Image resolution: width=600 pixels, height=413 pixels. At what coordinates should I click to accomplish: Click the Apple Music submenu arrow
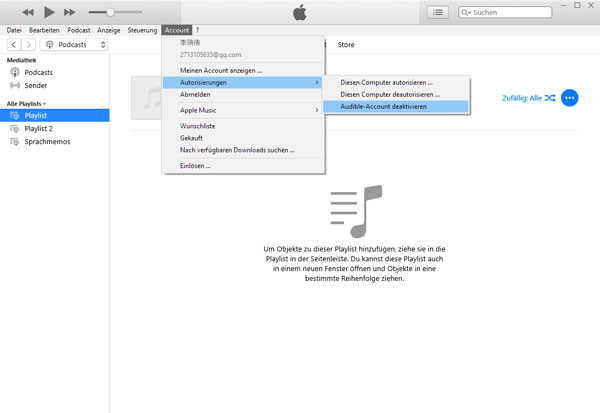[317, 110]
